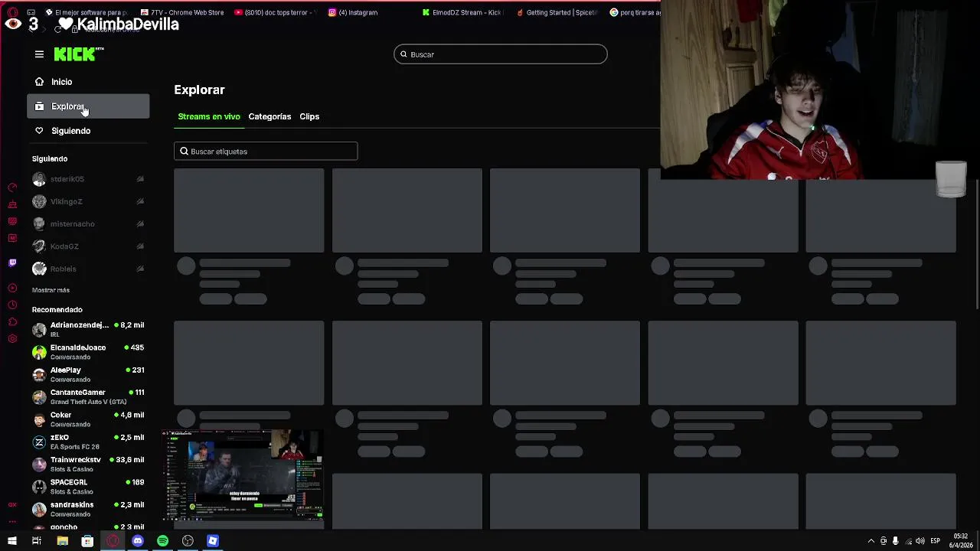This screenshot has width=980, height=551.
Task: Click the Twitch icon in Opera sidebar
Action: [x=12, y=262]
